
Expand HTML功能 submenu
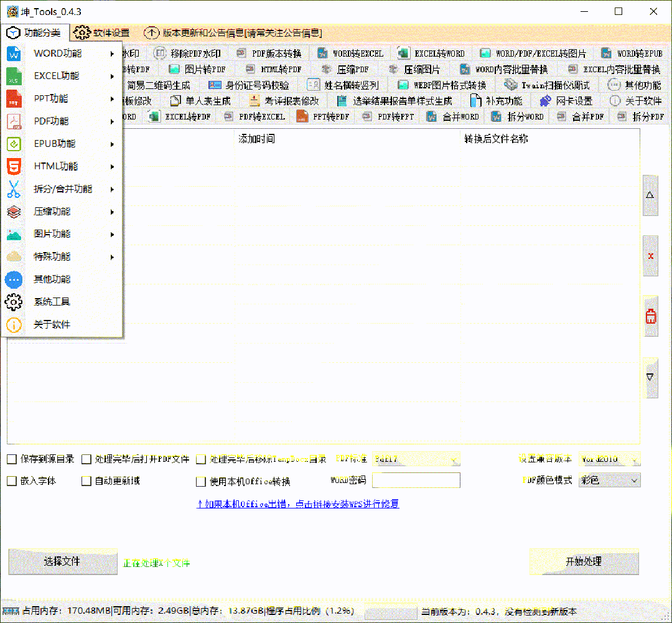62,166
